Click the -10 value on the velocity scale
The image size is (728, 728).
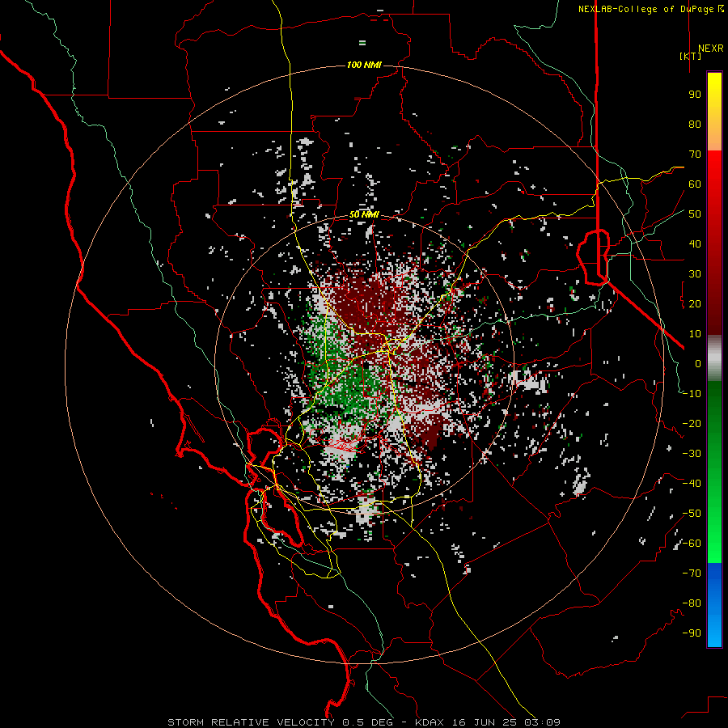pyautogui.click(x=692, y=394)
